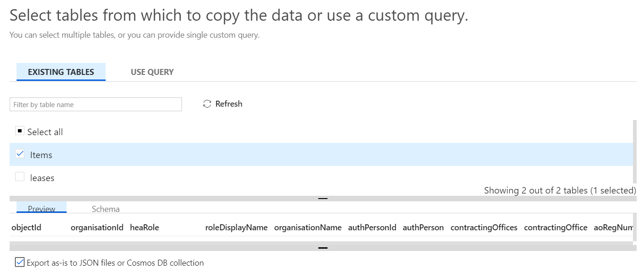Viewport: 644px width, 279px height.
Task: Select the EXISTING TABLES tab
Action: pos(61,72)
